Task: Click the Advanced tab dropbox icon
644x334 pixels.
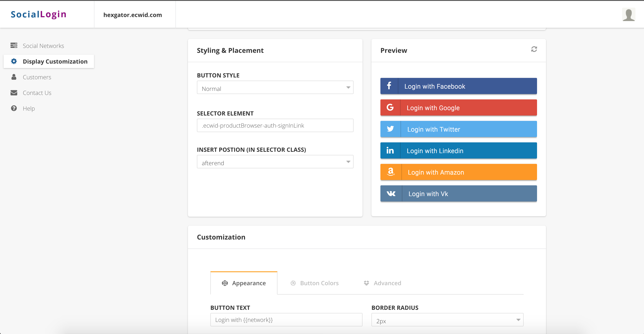Action: point(366,283)
